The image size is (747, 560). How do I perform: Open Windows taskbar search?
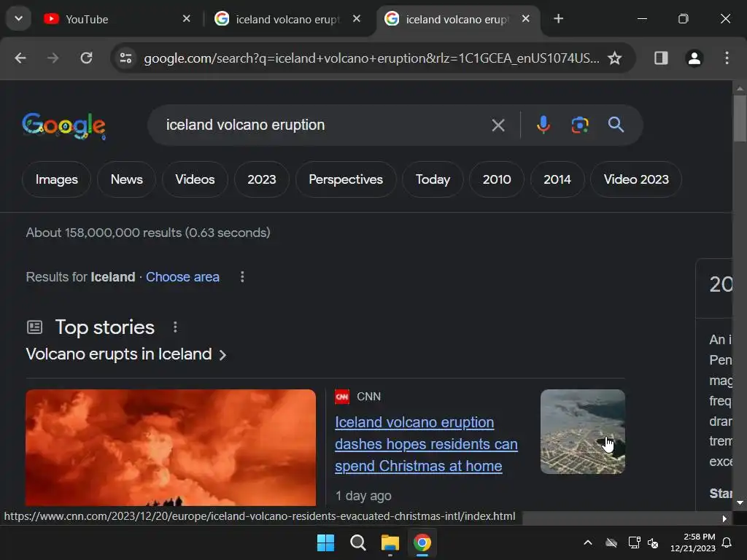357,542
